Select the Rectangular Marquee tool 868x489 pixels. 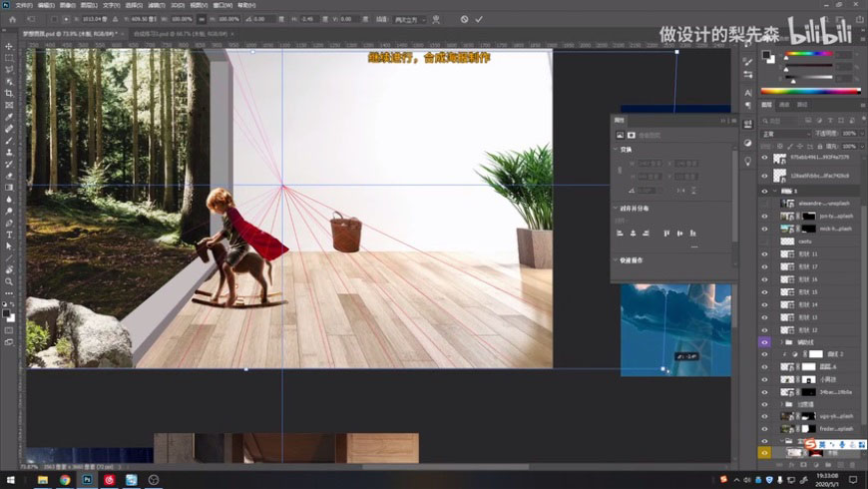click(9, 58)
